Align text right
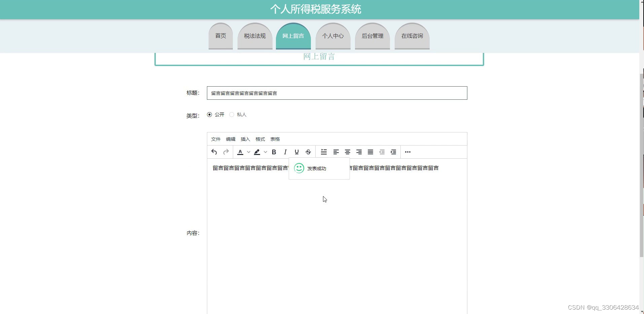 point(359,152)
